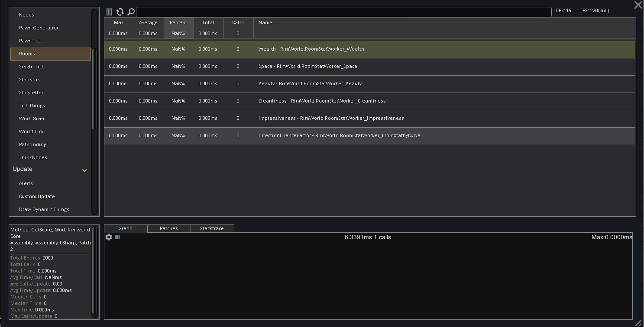
Task: Select the Cleanliness RoomStatWorker row
Action: tap(370, 101)
